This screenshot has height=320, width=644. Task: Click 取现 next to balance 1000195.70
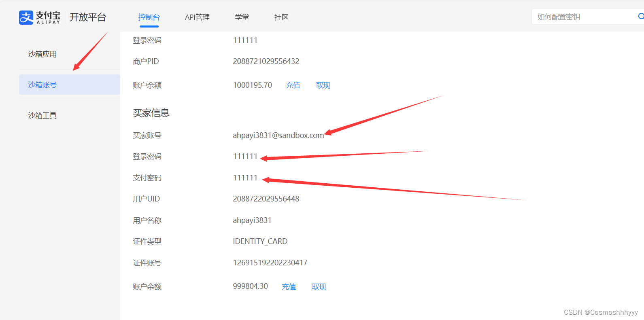(323, 85)
